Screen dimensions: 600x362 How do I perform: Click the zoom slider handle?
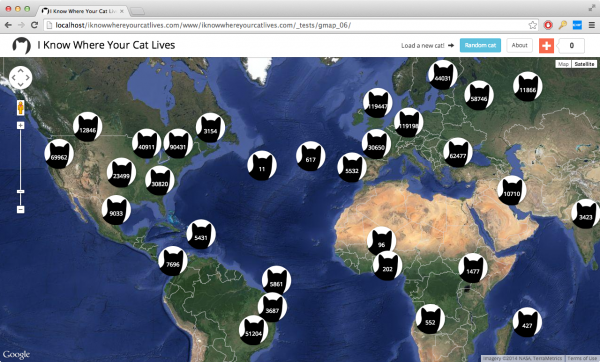point(20,191)
